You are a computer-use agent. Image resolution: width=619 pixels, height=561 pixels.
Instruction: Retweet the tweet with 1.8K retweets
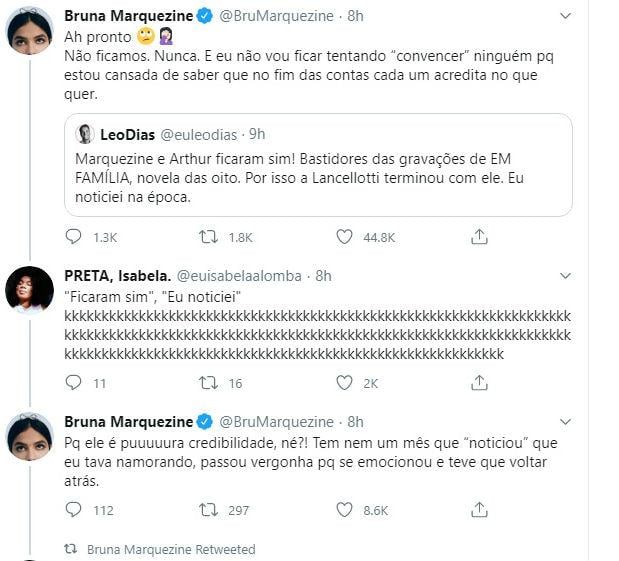point(208,237)
